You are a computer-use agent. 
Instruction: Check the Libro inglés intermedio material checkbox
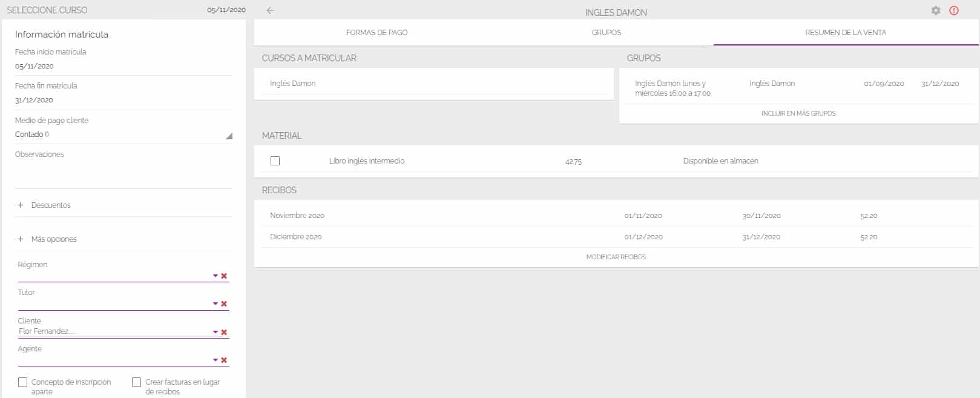[275, 161]
